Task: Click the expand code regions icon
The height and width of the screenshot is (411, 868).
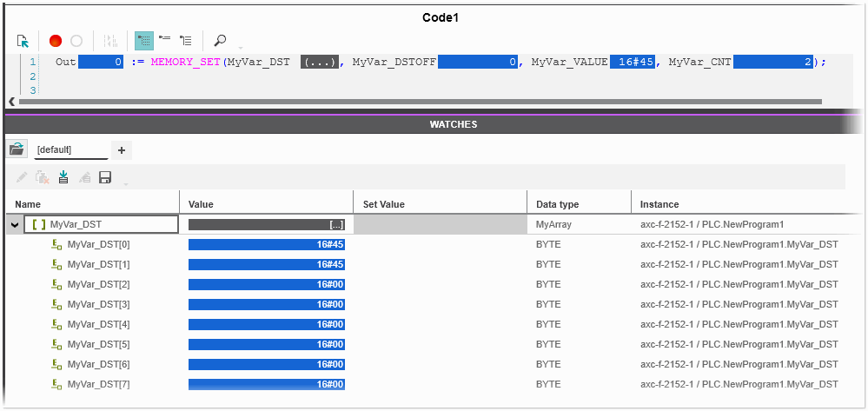Action: coord(186,41)
